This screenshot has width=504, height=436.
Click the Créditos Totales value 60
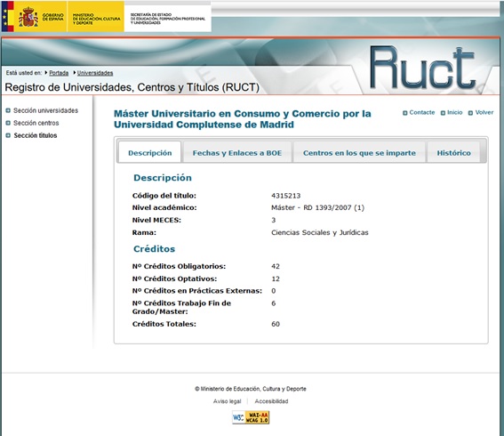276,324
